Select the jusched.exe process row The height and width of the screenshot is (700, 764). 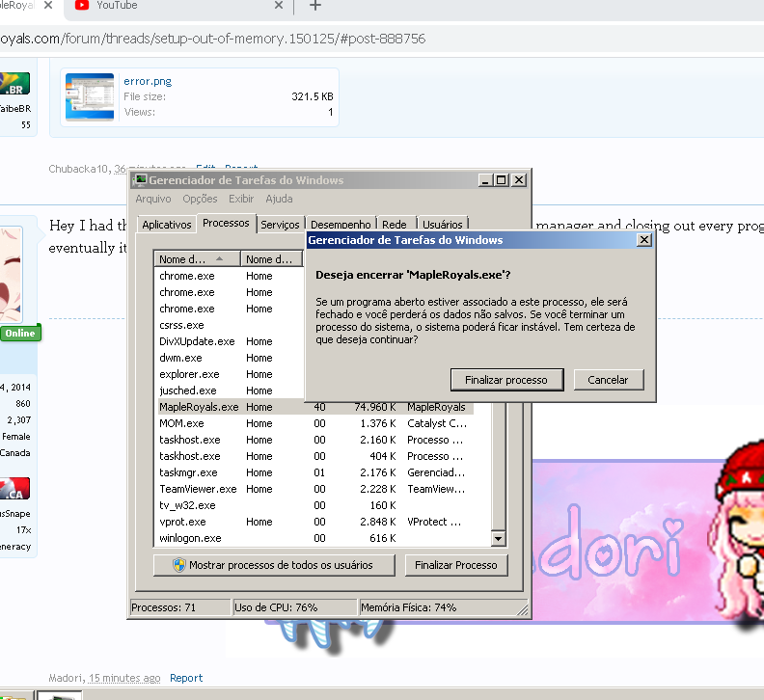tap(231, 390)
